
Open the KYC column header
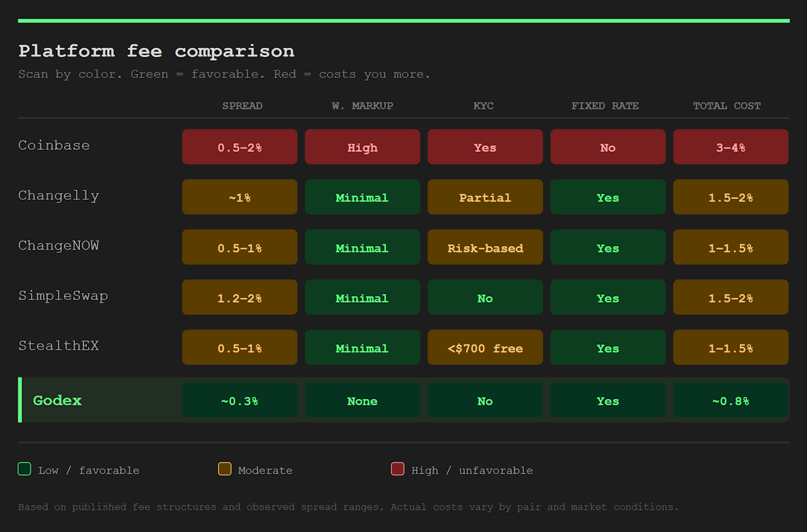tap(484, 106)
